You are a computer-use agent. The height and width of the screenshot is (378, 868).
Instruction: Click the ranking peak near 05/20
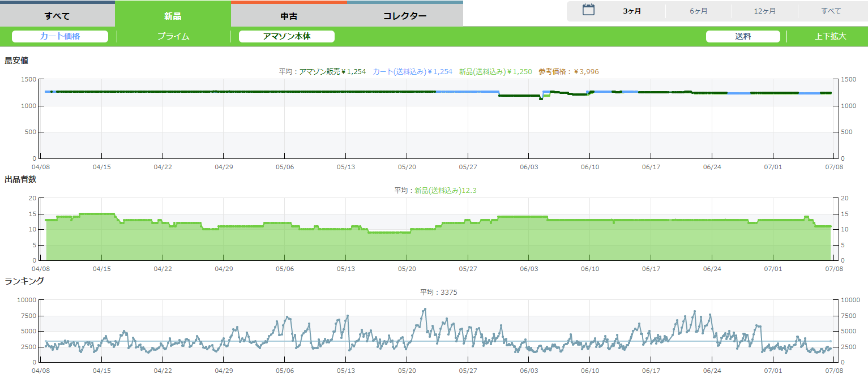425,310
